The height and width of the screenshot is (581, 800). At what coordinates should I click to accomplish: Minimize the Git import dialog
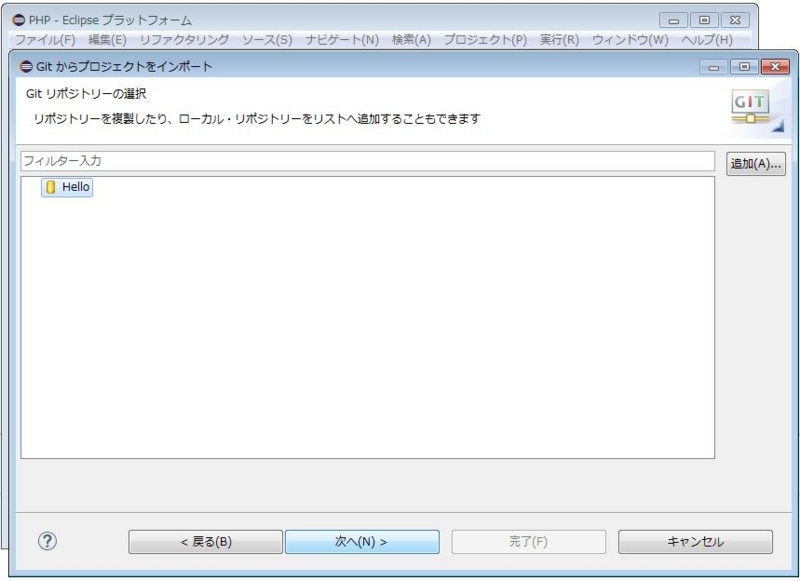(714, 67)
